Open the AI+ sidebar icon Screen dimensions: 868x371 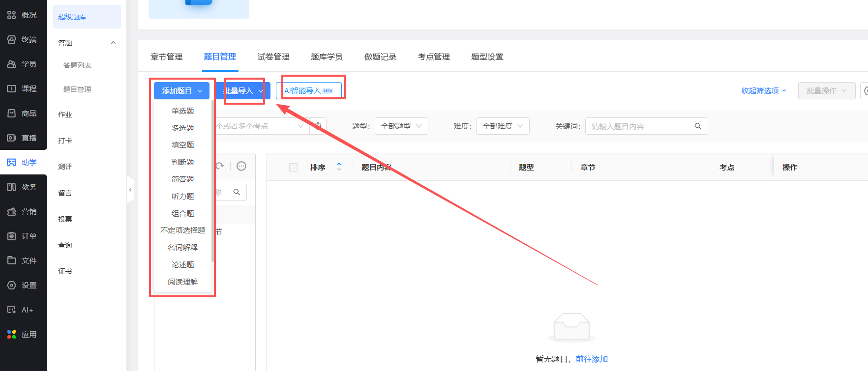pyautogui.click(x=12, y=310)
